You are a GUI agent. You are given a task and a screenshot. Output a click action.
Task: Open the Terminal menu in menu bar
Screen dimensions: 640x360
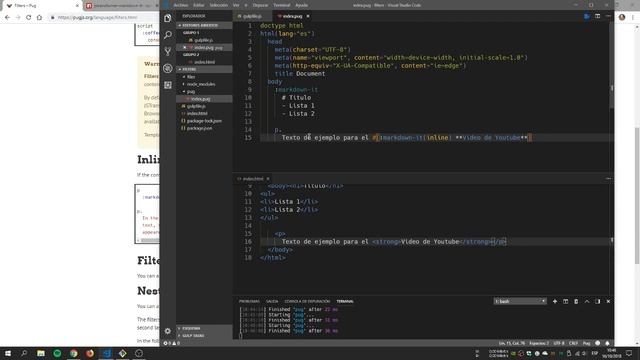click(x=282, y=5)
